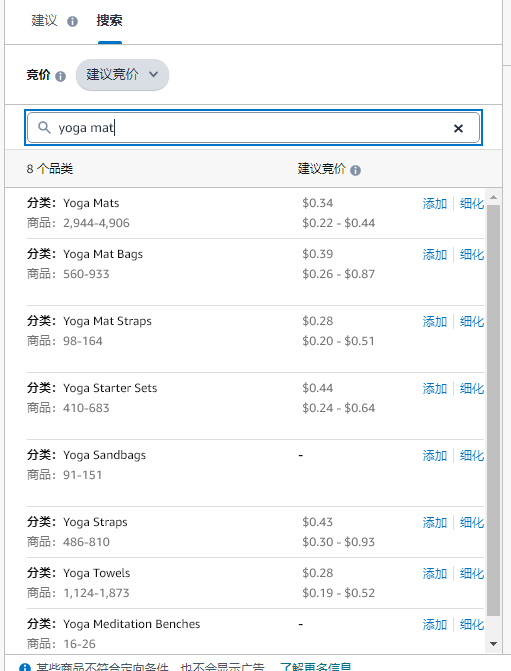Click the $0.44 suggested bid

click(318, 388)
